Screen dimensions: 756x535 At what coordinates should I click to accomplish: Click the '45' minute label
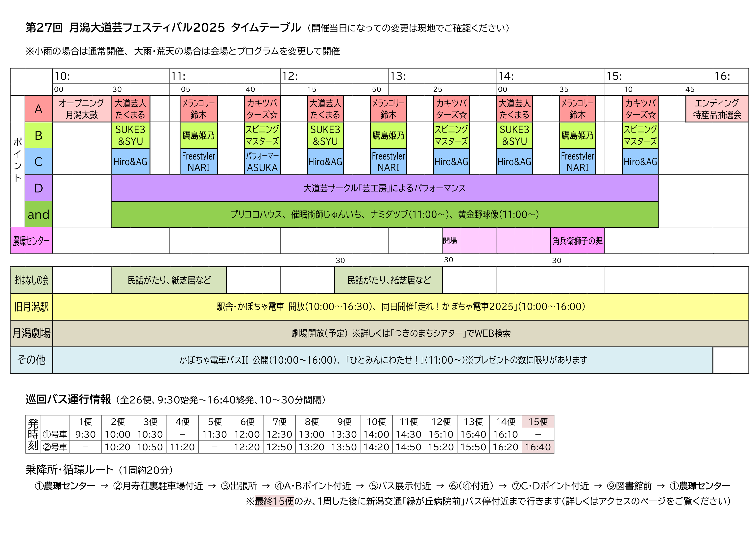point(690,89)
